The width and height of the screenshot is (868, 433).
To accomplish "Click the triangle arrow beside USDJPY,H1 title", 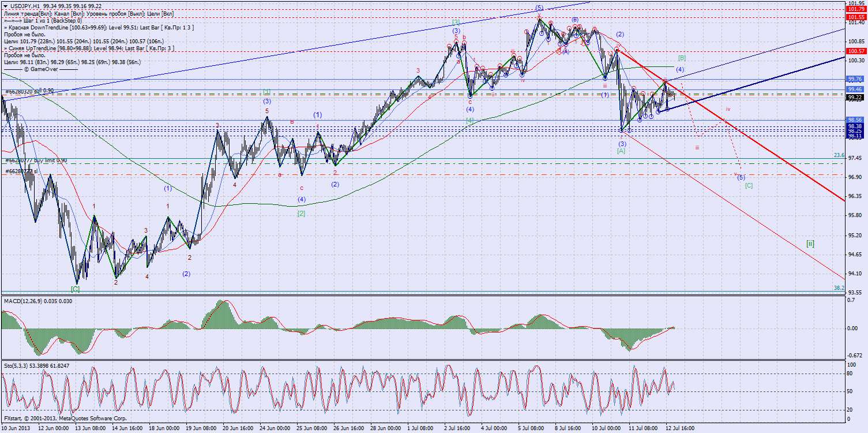I will tap(5, 6).
